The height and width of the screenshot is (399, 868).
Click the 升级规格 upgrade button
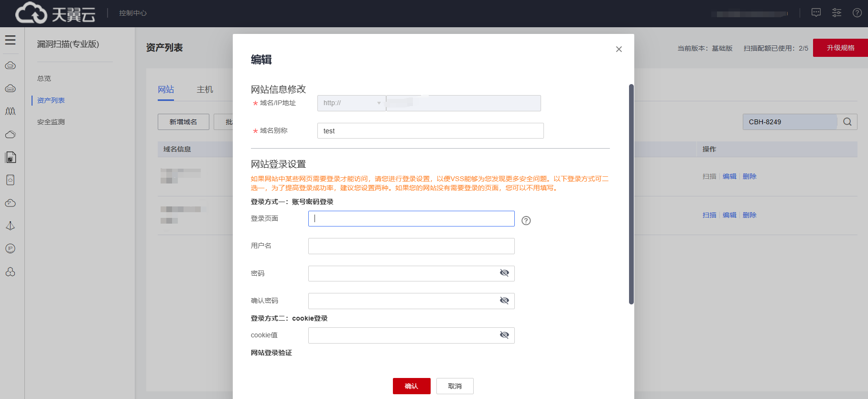(840, 48)
